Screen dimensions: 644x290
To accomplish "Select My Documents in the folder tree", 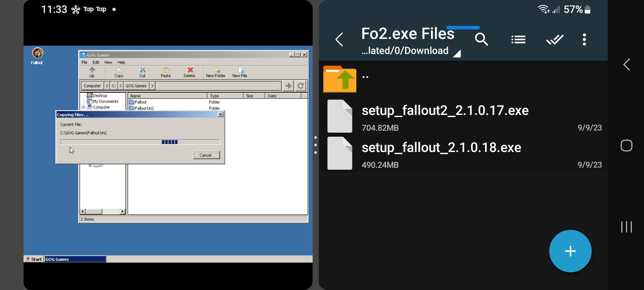I will coord(106,102).
